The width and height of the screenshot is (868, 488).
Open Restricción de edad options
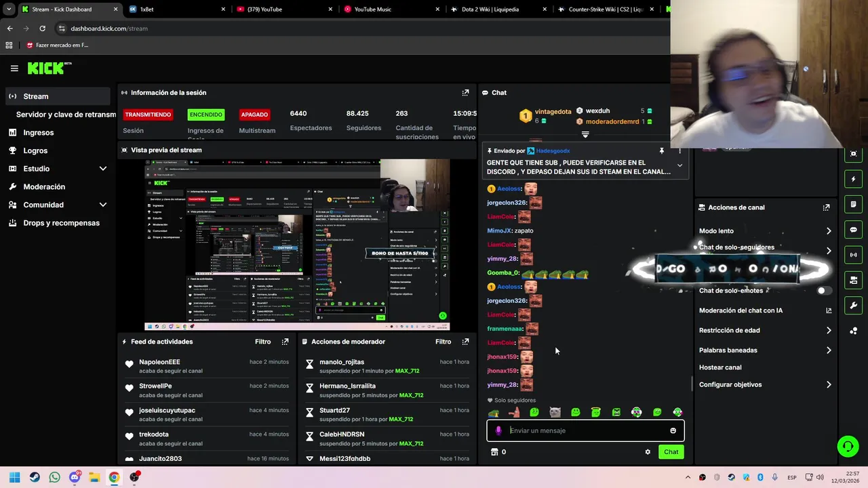(x=829, y=331)
